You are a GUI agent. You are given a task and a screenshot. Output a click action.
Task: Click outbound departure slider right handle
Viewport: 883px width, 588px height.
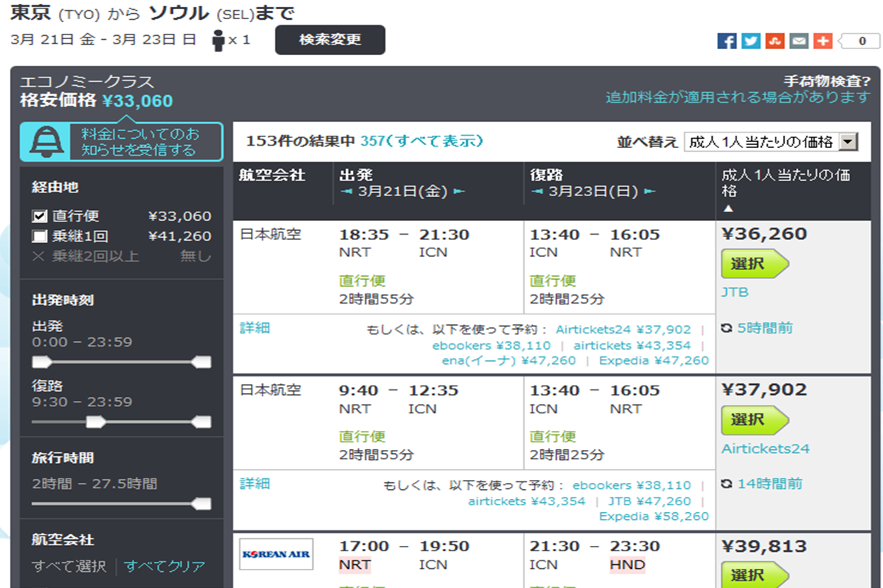pos(202,362)
